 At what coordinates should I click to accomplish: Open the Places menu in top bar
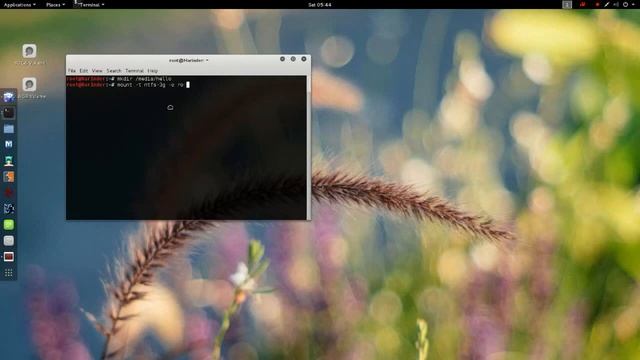(x=55, y=4)
